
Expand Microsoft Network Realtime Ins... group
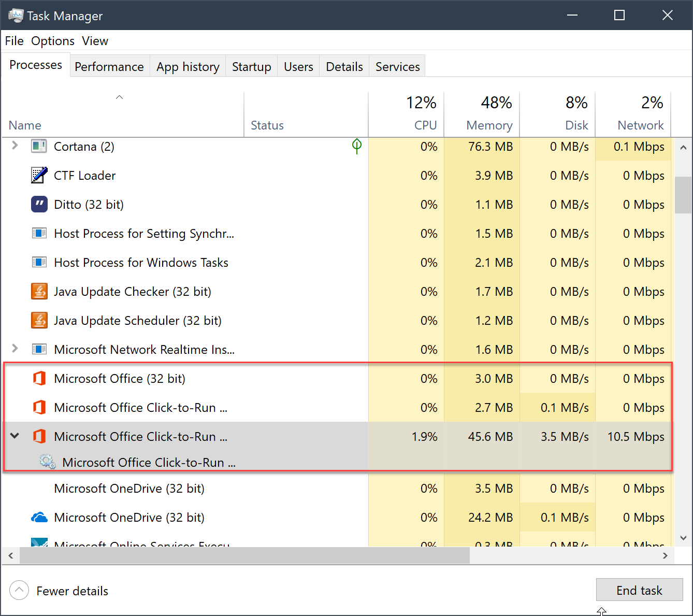tap(15, 349)
